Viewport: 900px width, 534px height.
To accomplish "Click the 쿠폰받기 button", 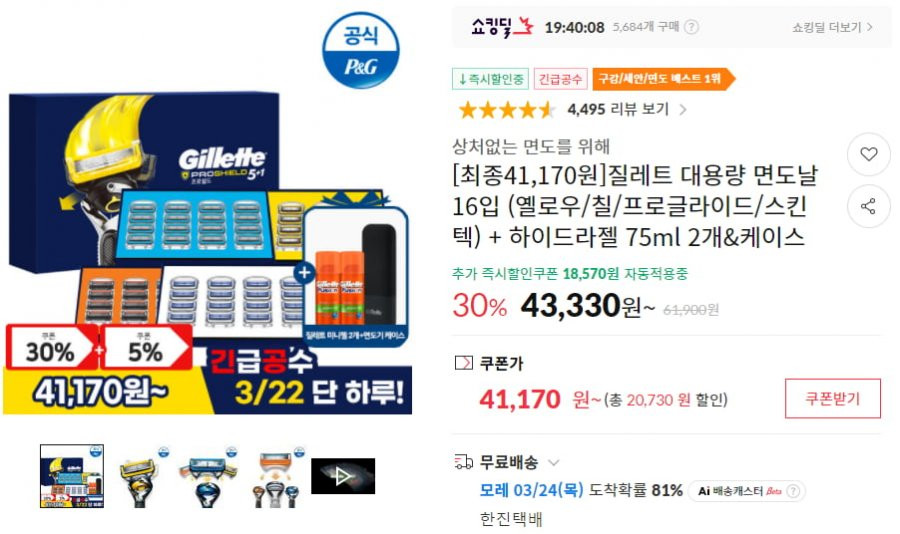I will 832,398.
